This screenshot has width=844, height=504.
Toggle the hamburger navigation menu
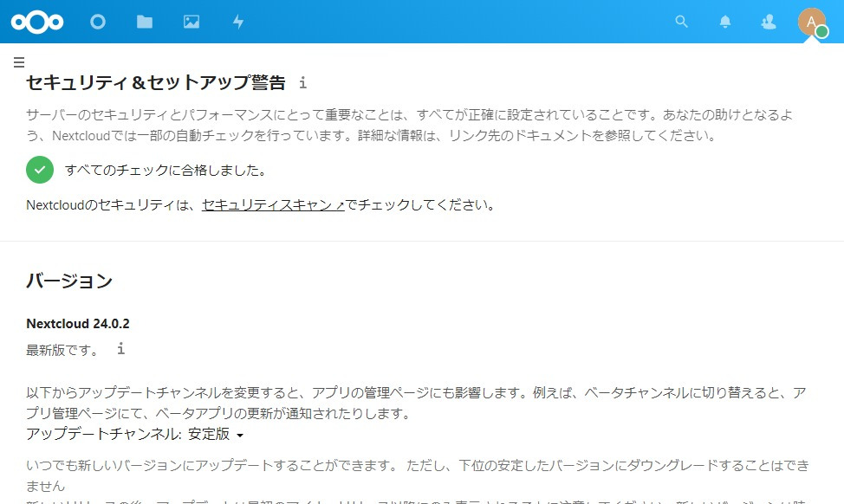click(x=19, y=62)
